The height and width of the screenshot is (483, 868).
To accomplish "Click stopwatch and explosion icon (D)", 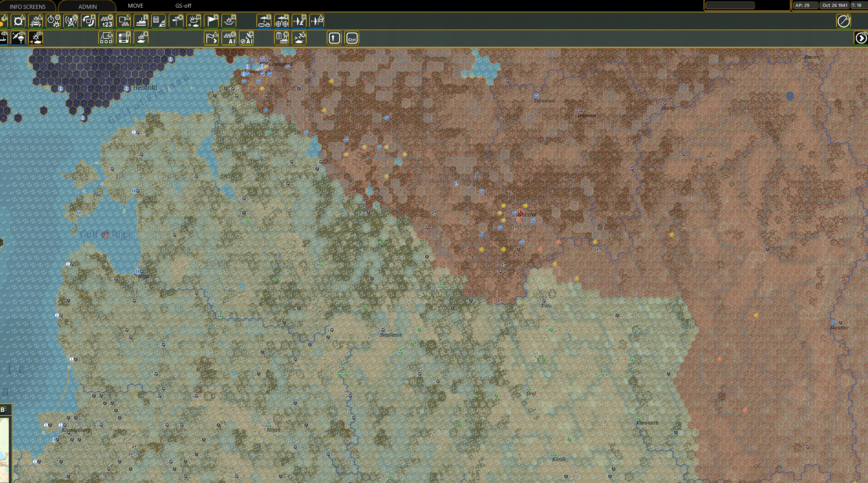I will coord(53,21).
